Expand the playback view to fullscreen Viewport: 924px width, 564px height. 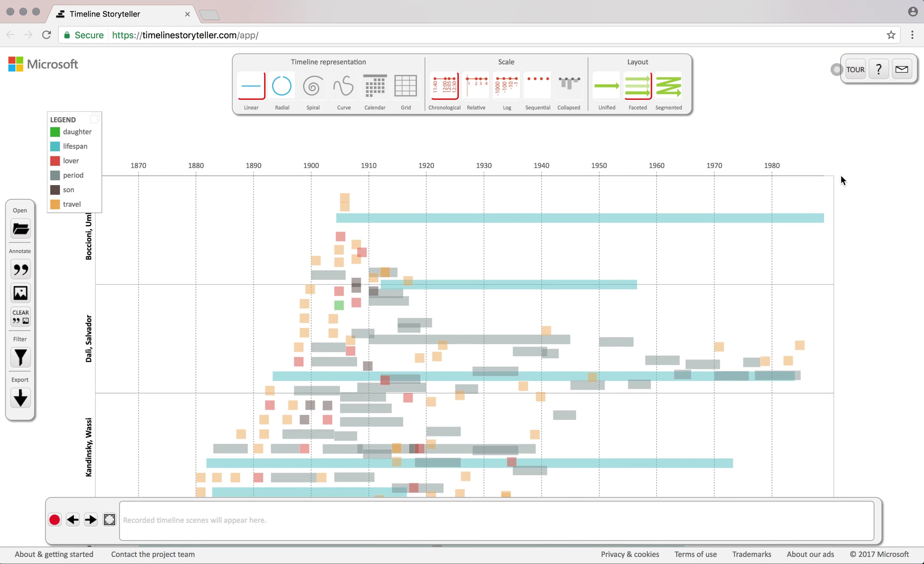click(109, 520)
